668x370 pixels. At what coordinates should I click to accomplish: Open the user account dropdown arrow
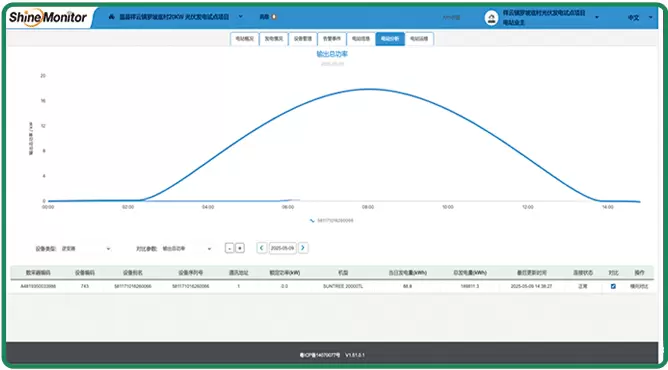click(x=596, y=17)
